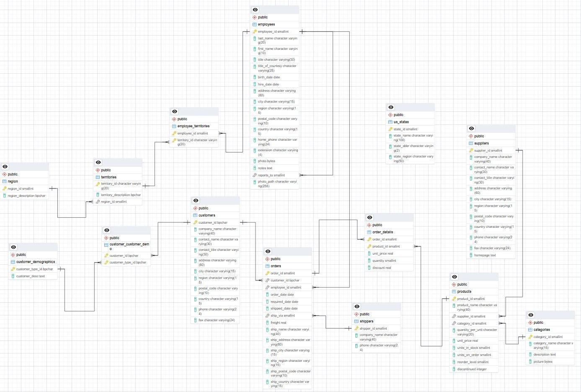This screenshot has width=581, height=392.
Task: Click the quantity smallint column
Action: pos(389,260)
